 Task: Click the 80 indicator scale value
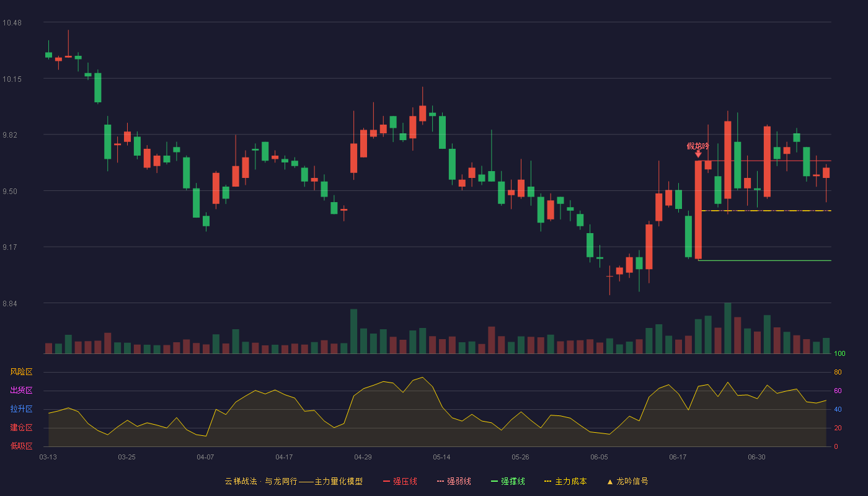[x=838, y=372]
